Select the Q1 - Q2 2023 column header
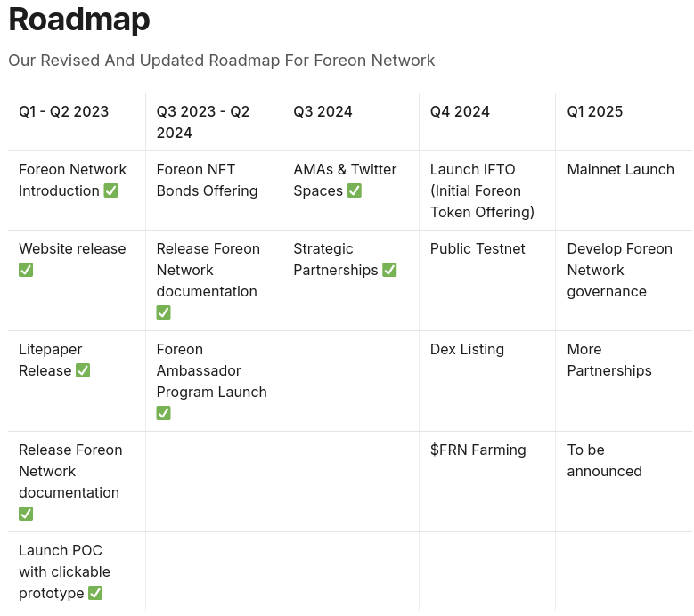This screenshot has height=616, width=694. coord(64,111)
